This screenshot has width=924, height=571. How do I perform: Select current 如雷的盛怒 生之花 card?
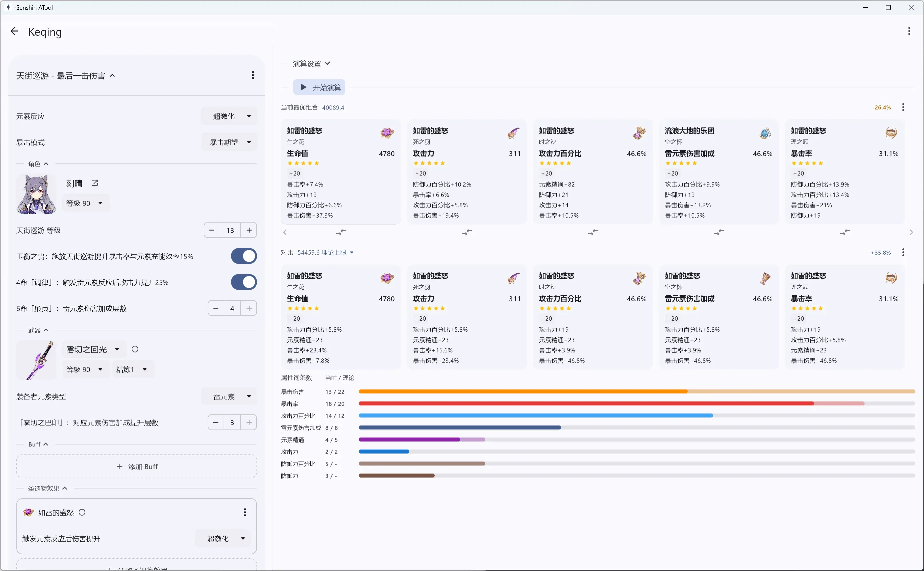click(x=341, y=172)
